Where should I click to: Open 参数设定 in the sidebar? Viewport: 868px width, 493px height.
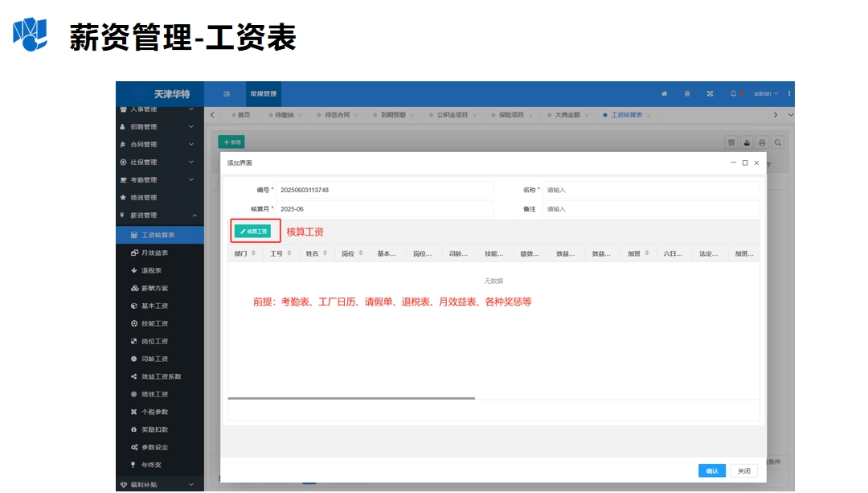(x=160, y=448)
